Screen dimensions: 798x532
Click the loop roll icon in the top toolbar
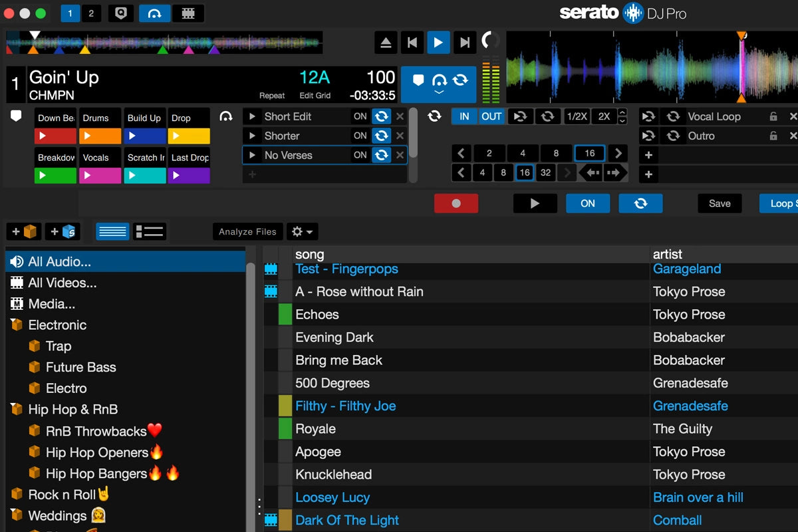(154, 13)
